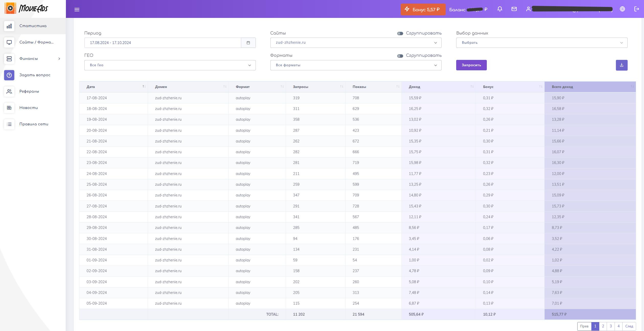Download the statistics report

pyautogui.click(x=622, y=65)
